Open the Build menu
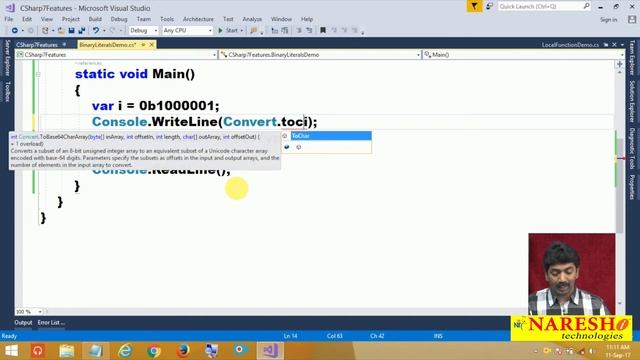Viewport: 640px width, 360px height. 95,19
